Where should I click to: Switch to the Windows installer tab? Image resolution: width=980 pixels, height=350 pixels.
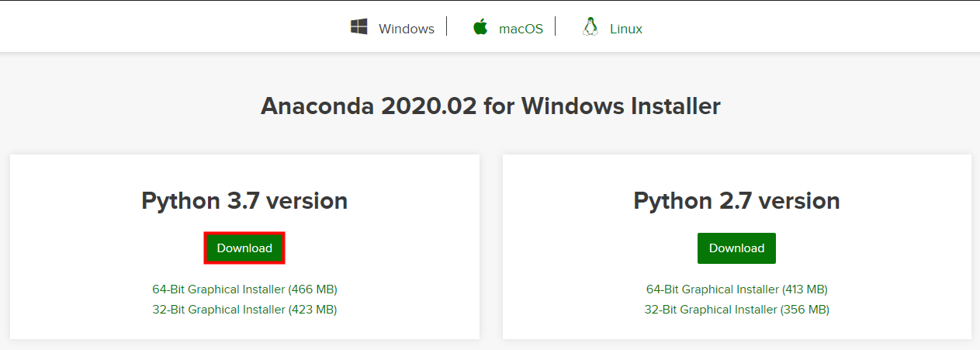coord(407,29)
